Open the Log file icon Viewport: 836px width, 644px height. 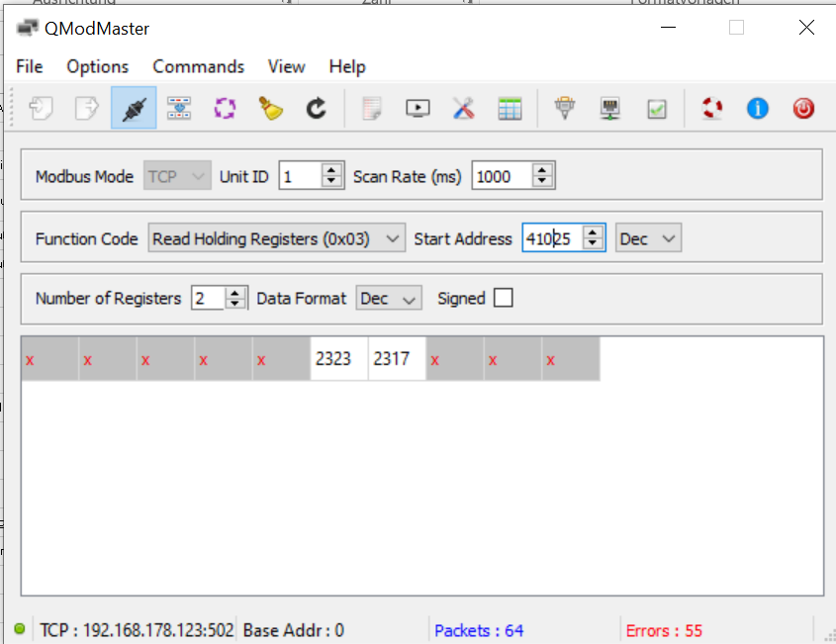click(x=372, y=108)
